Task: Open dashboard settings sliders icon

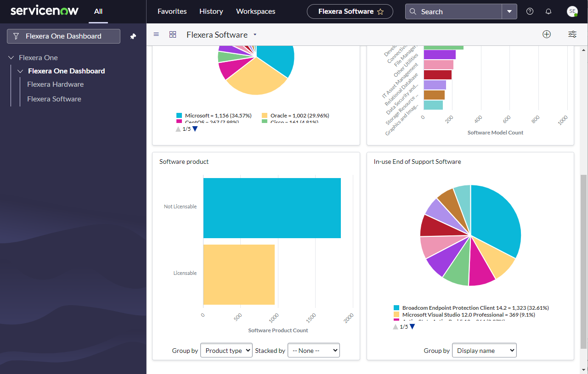Action: (572, 34)
